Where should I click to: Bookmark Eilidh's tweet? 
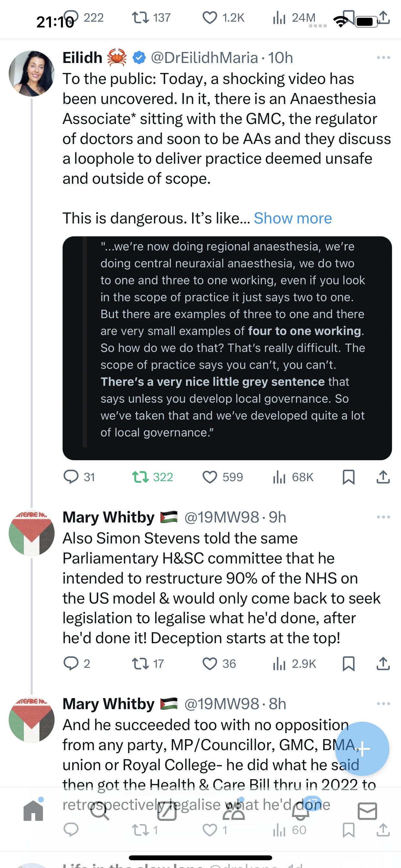348,477
